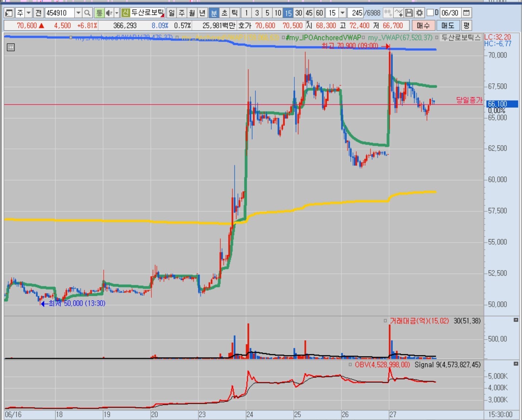Toggle the D checkbox beside the date field

point(430,13)
